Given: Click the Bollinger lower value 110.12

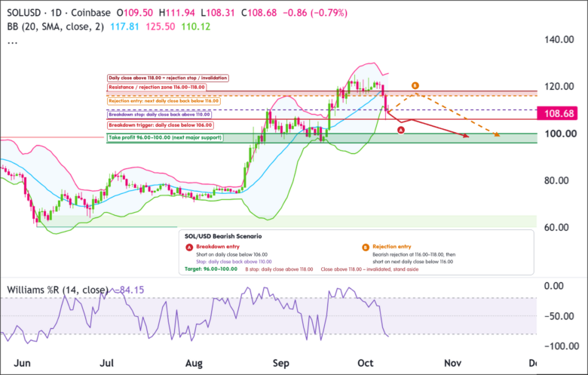Looking at the screenshot, I should tap(195, 26).
